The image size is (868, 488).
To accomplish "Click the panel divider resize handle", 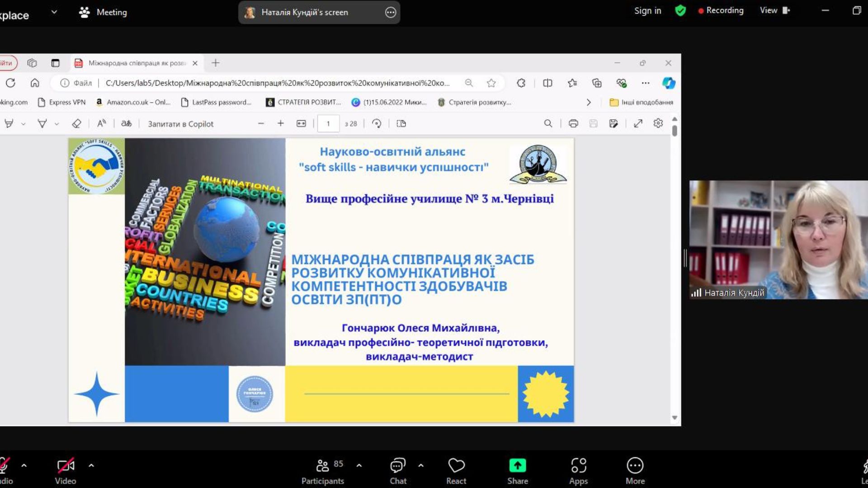I will point(685,258).
